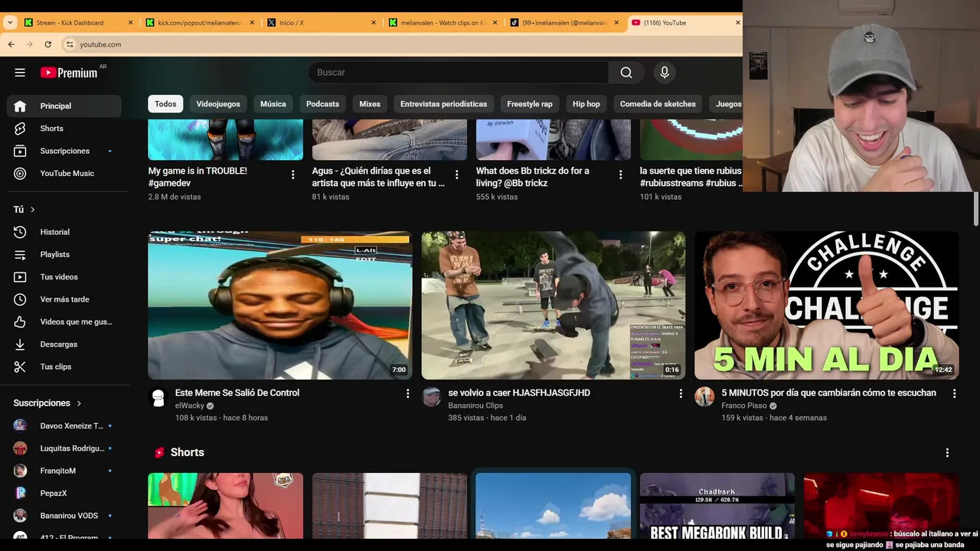Open elWacky channel avatar
Screen dimensions: 980x551
click(158, 397)
